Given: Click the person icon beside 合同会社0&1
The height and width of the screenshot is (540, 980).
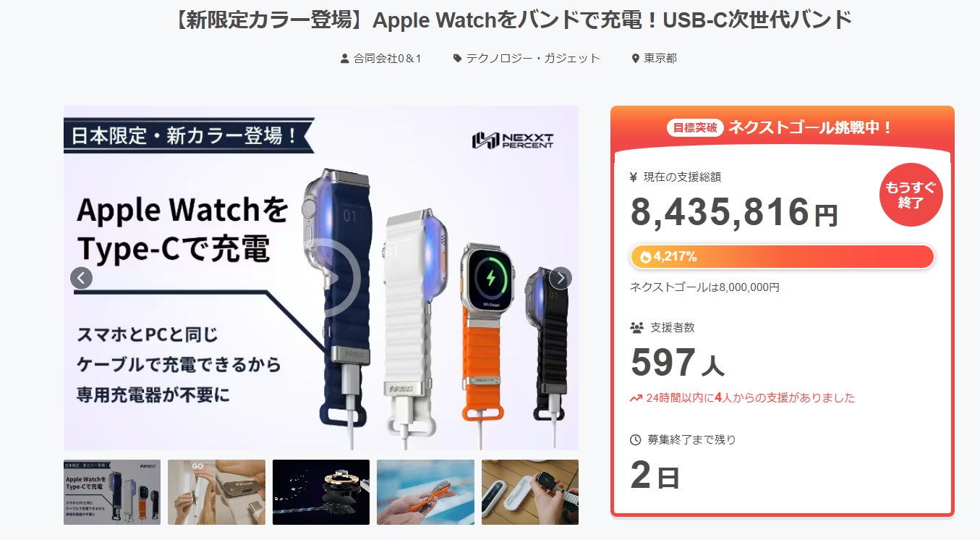Looking at the screenshot, I should [x=344, y=59].
